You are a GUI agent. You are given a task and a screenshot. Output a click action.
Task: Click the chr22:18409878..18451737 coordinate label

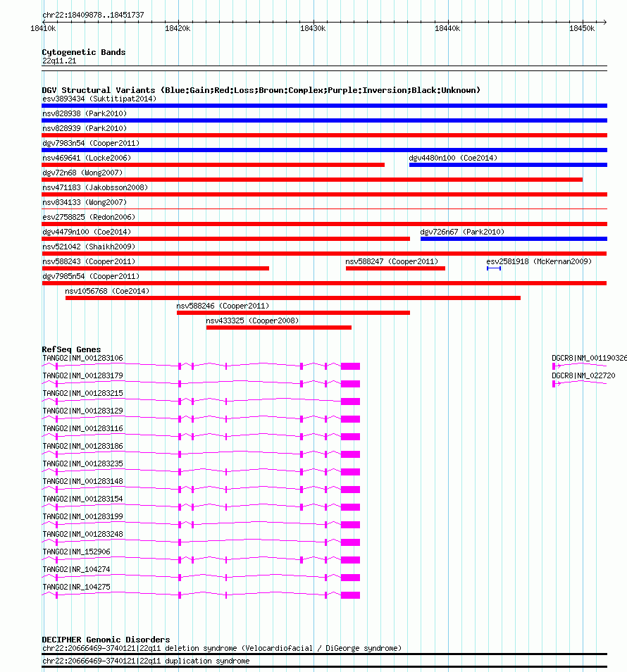(93, 15)
